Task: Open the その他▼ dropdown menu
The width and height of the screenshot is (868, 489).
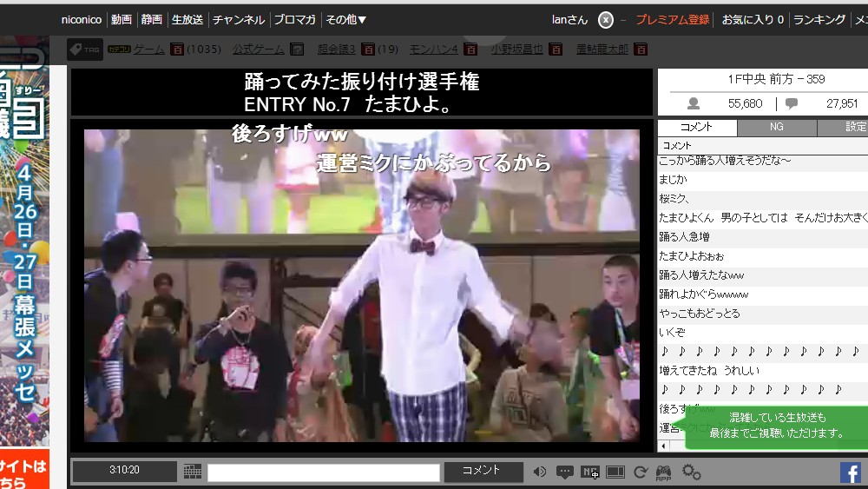Action: point(346,20)
